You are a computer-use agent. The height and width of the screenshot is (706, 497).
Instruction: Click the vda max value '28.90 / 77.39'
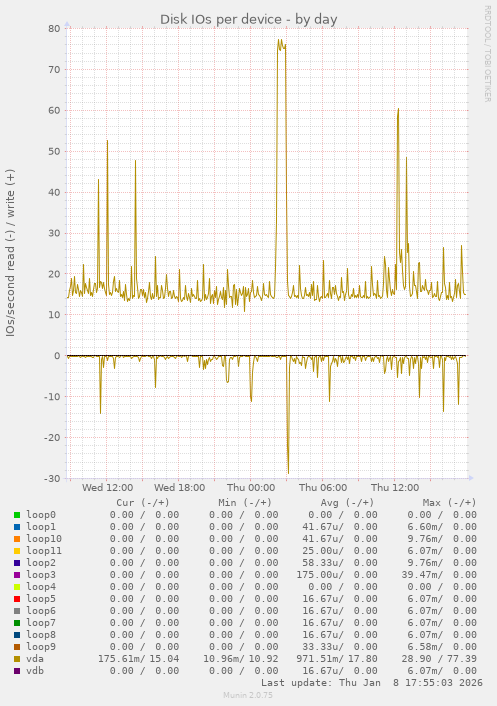click(439, 659)
